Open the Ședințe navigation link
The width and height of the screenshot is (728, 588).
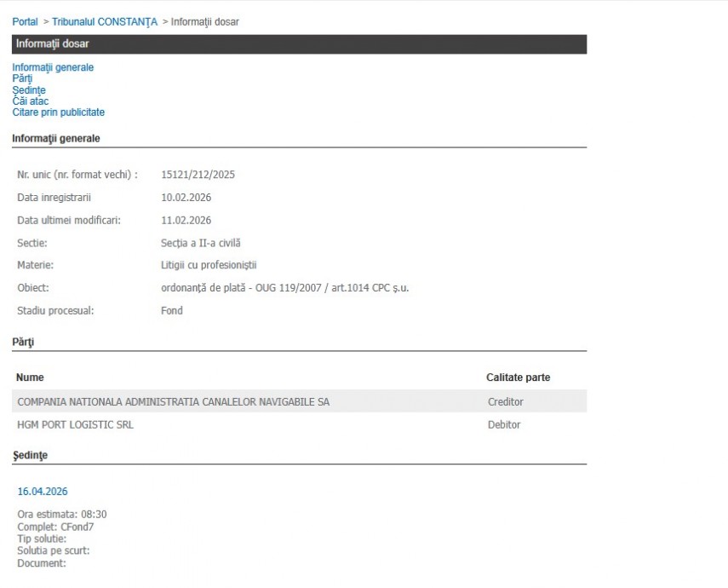click(29, 89)
